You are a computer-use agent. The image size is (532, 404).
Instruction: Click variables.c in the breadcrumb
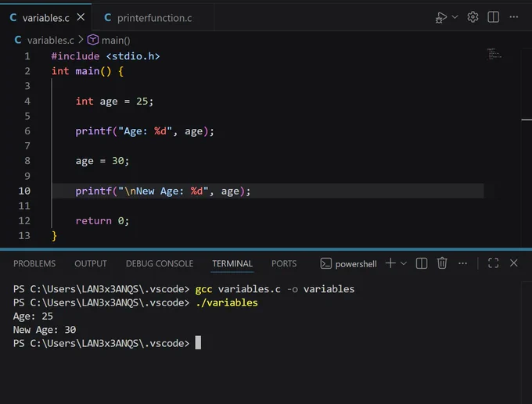coord(51,41)
